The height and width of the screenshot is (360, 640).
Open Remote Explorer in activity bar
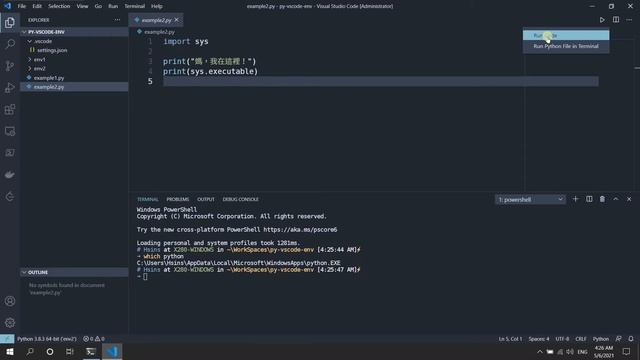tap(10, 131)
